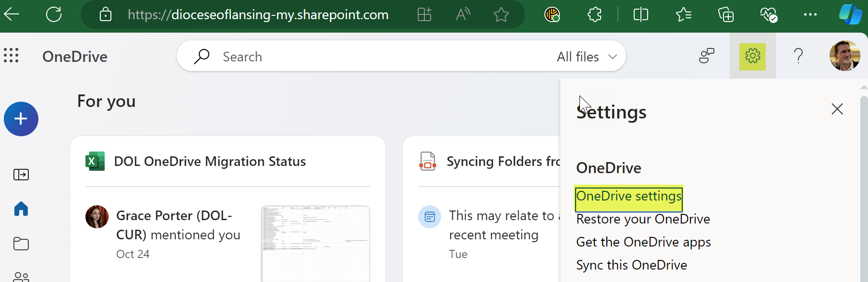Open the account profile picture menu
Image resolution: width=868 pixels, height=282 pixels.
coord(844,56)
